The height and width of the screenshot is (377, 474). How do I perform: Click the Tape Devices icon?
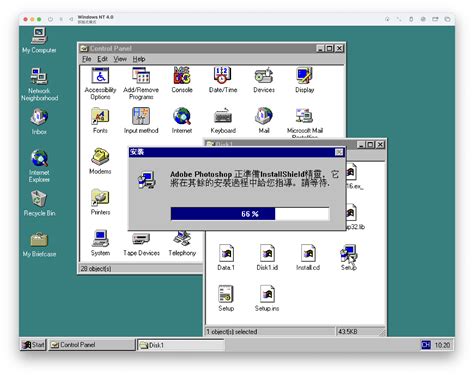point(141,245)
